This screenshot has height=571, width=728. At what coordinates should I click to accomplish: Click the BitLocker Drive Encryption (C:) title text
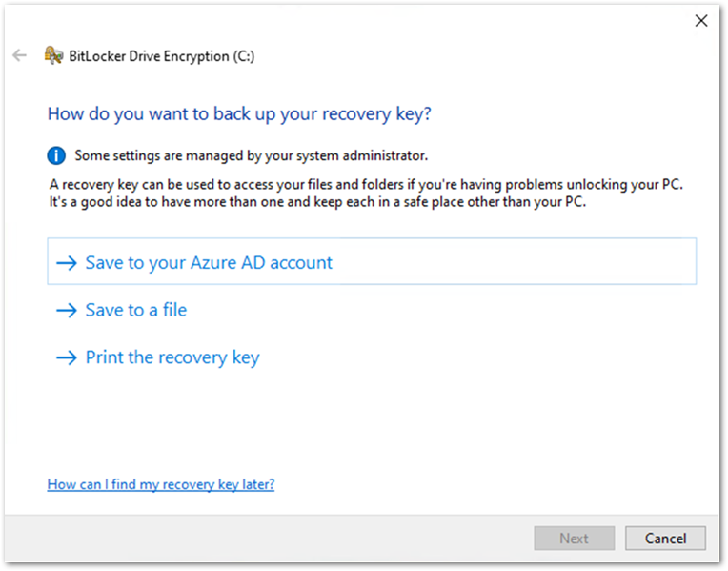point(162,56)
